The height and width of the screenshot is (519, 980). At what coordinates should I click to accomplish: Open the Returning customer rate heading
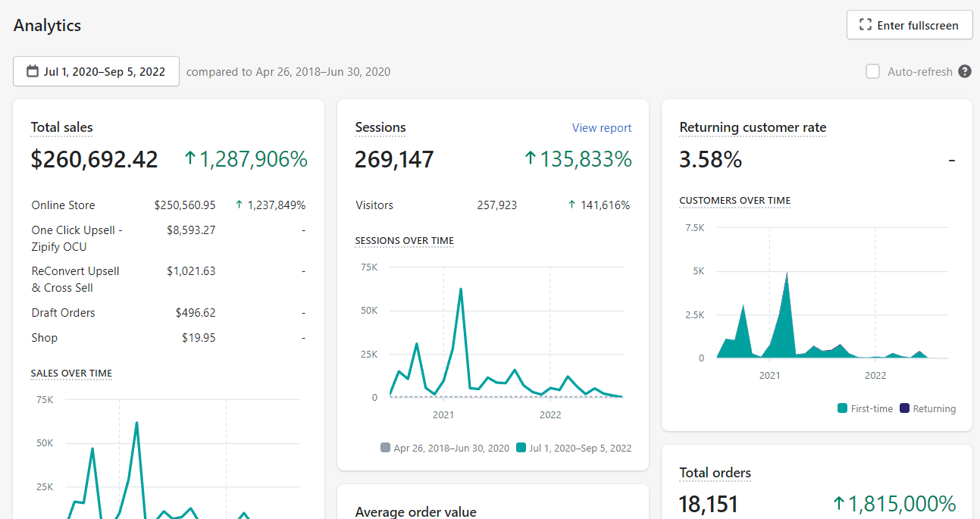[x=753, y=127]
